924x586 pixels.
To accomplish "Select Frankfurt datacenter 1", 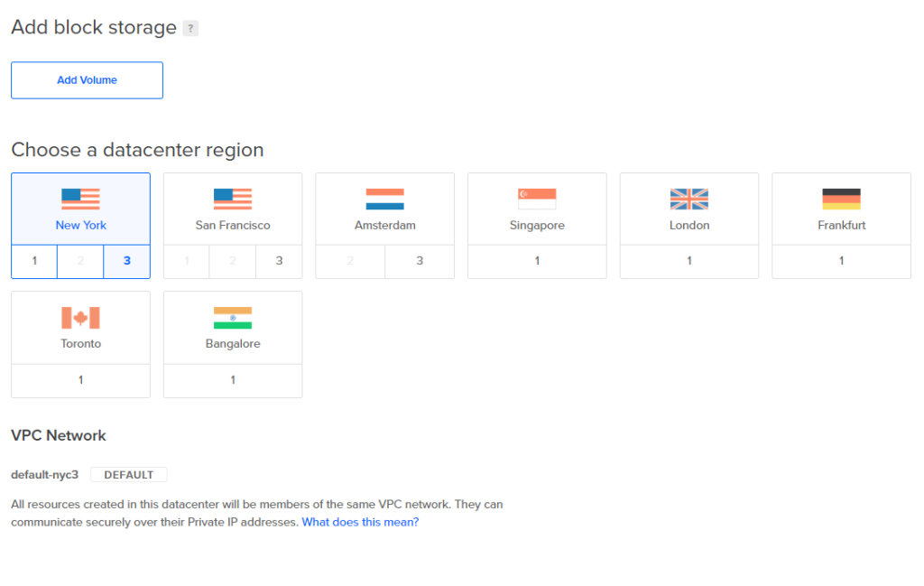I will (x=841, y=261).
